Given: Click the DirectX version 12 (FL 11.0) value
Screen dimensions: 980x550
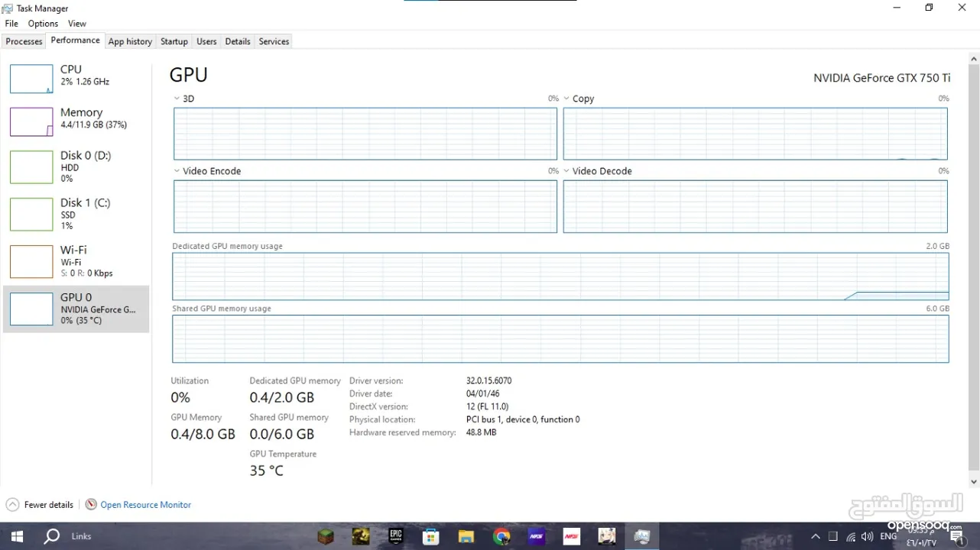Looking at the screenshot, I should click(487, 406).
